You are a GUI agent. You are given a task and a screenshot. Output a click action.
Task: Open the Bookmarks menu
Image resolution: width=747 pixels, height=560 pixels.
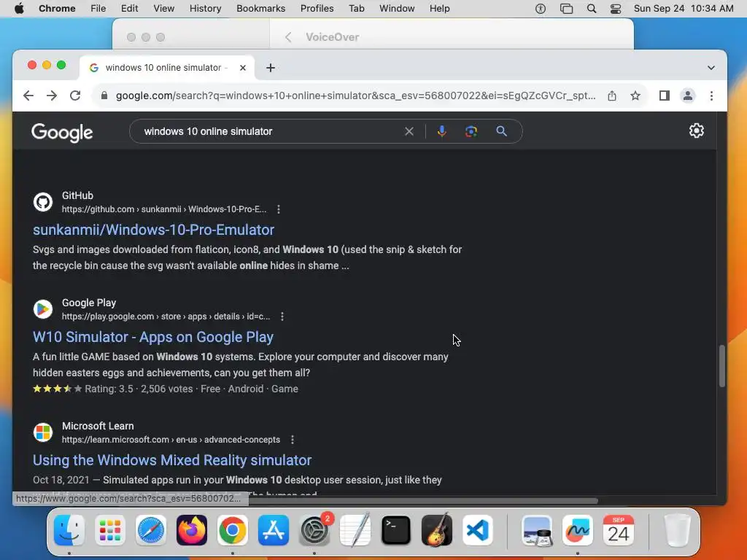pyautogui.click(x=260, y=9)
